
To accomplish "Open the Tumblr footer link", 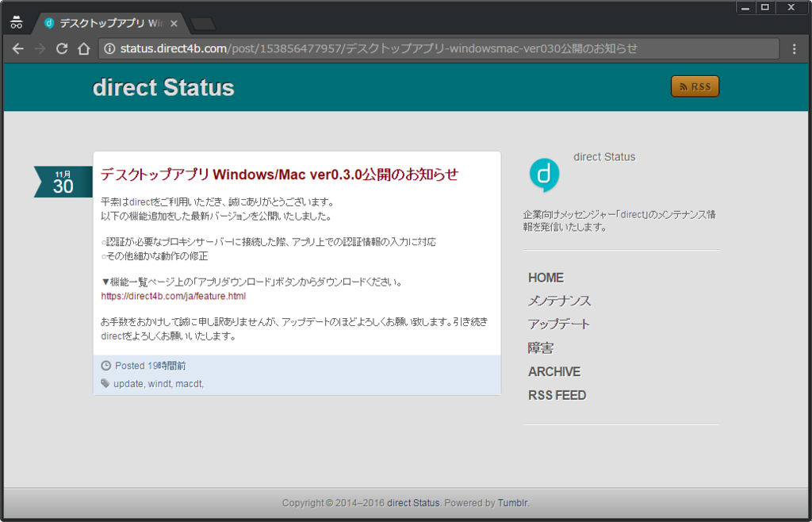I will tap(513, 503).
